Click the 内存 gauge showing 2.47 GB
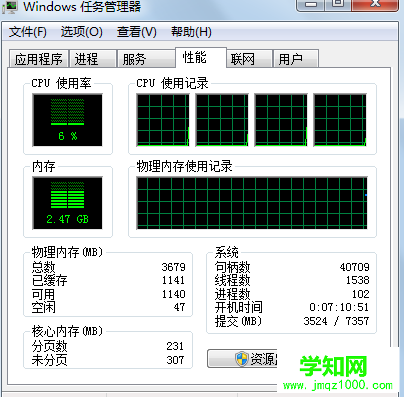 (x=67, y=203)
